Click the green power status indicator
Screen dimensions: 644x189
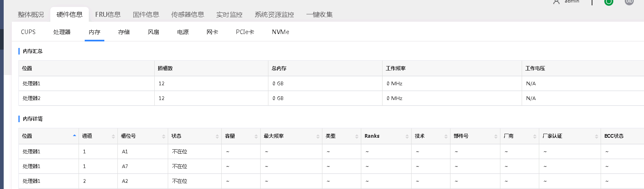click(x=608, y=2)
